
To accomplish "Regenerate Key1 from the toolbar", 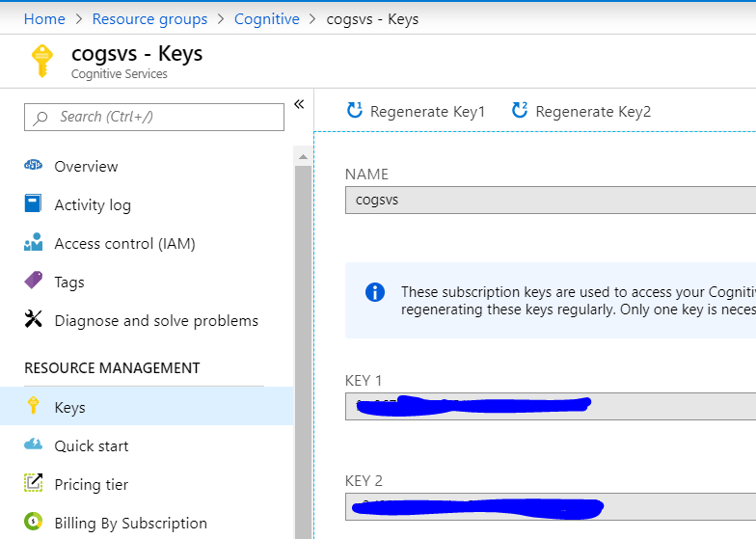I will pos(416,112).
